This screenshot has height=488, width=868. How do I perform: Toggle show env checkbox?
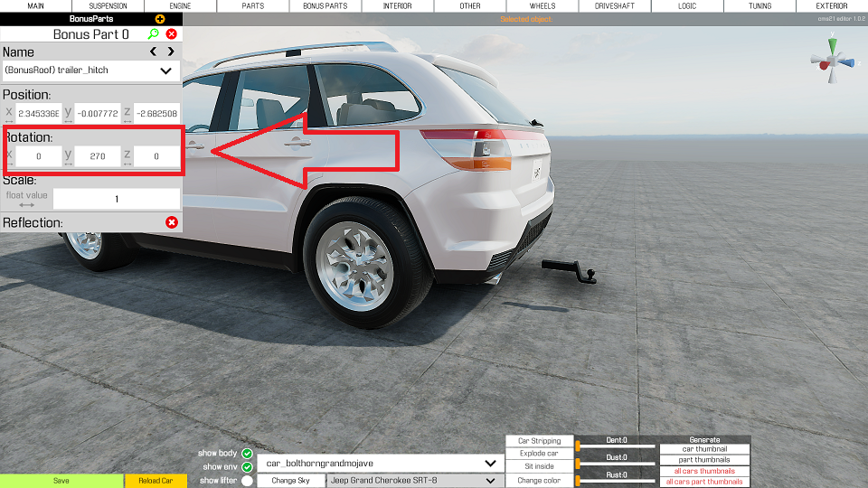247,467
